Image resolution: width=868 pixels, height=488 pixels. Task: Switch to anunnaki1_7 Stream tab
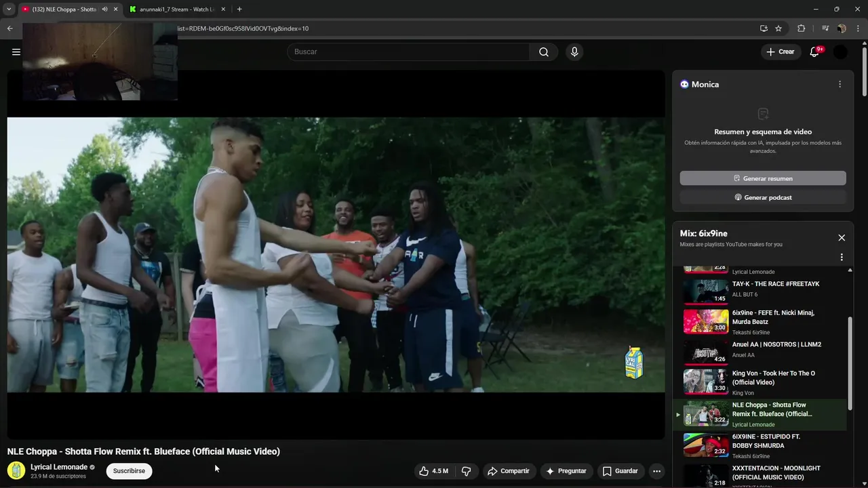178,9
